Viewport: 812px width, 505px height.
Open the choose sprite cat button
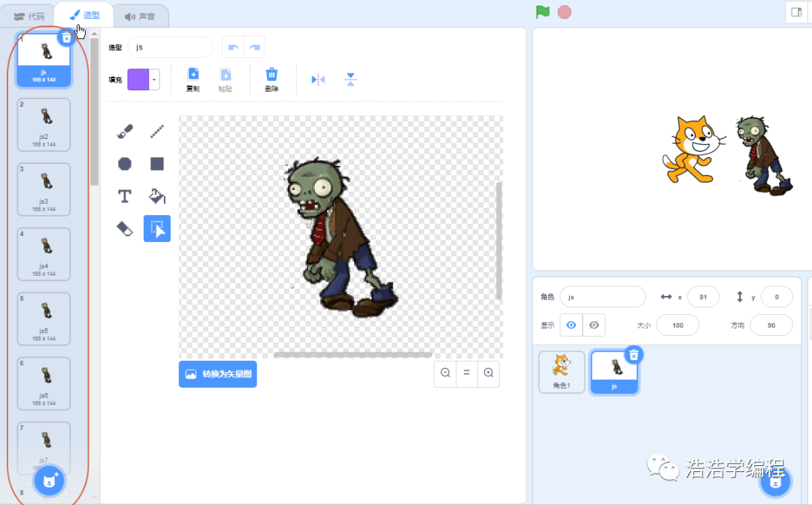(x=775, y=481)
